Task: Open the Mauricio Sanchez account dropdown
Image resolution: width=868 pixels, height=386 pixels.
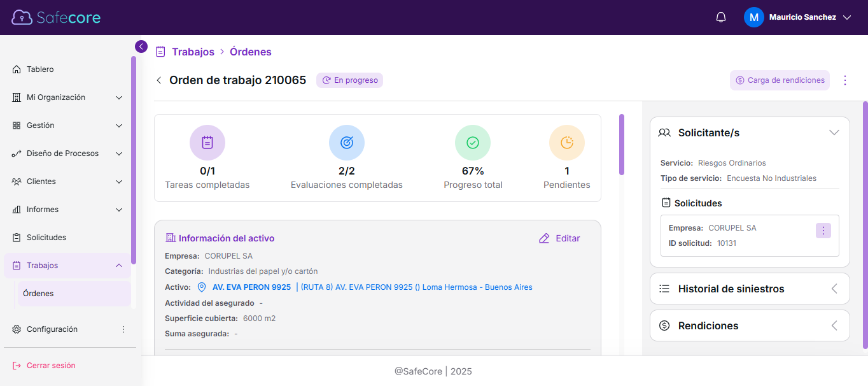Action: pyautogui.click(x=798, y=17)
